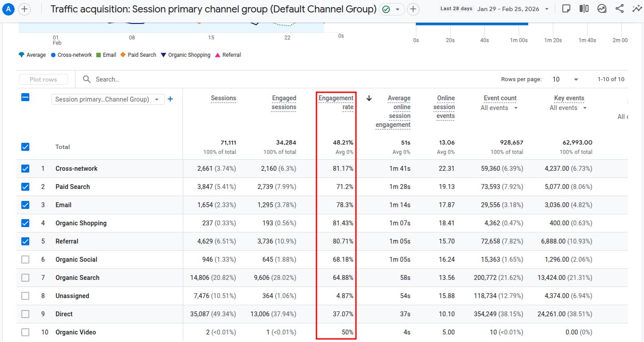Uncheck the Cross-network row checkbox
The height and width of the screenshot is (342, 644).
(25, 168)
